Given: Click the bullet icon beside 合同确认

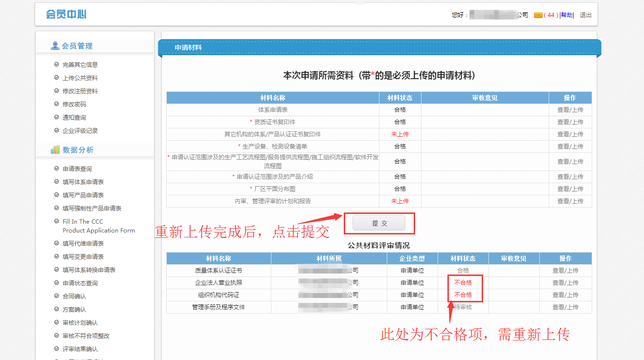Looking at the screenshot, I should click(x=57, y=296).
